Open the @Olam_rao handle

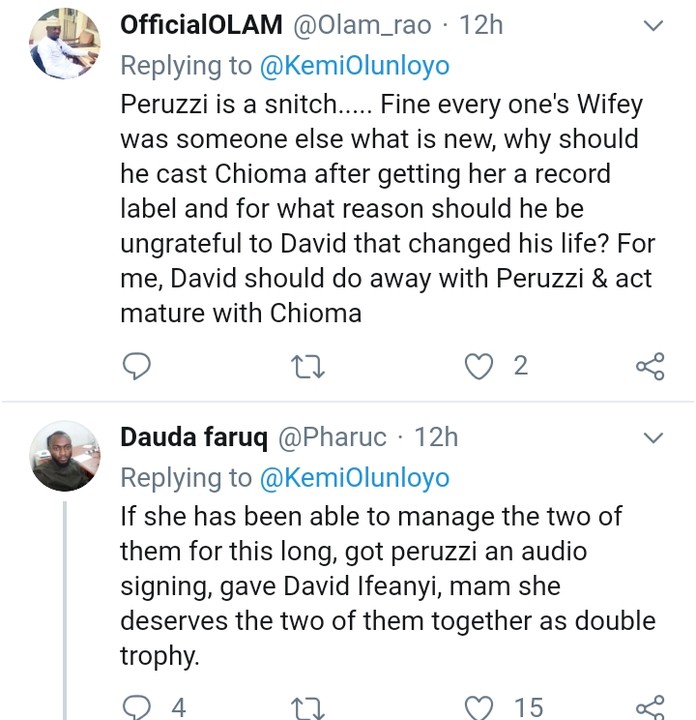pyautogui.click(x=362, y=25)
